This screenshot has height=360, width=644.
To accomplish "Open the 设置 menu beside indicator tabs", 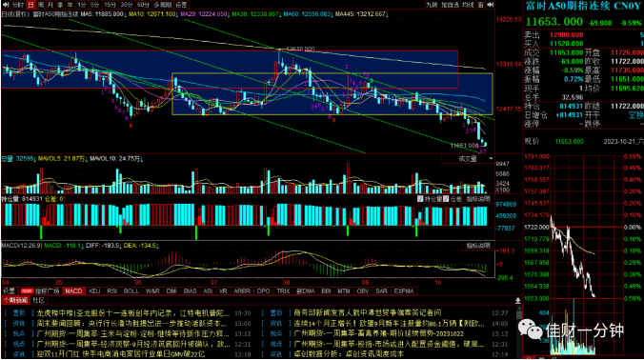I will click(9, 291).
